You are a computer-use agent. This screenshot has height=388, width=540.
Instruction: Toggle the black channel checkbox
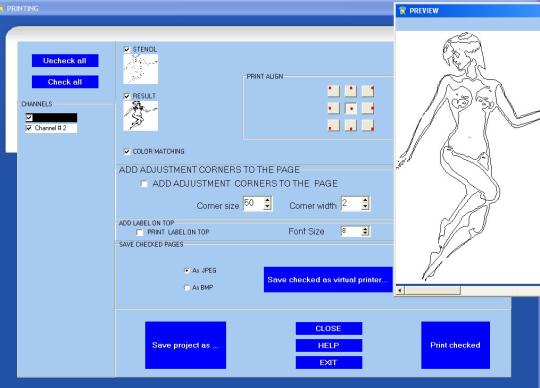point(29,118)
